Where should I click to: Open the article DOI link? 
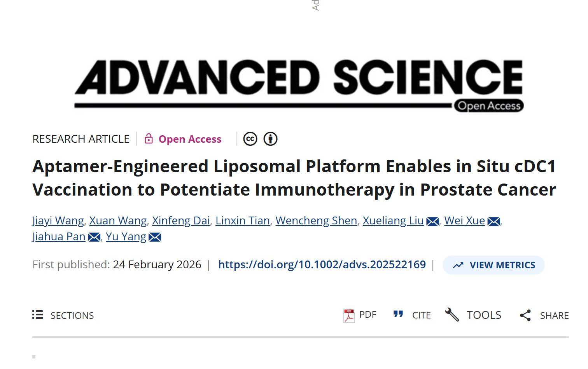[x=322, y=265]
